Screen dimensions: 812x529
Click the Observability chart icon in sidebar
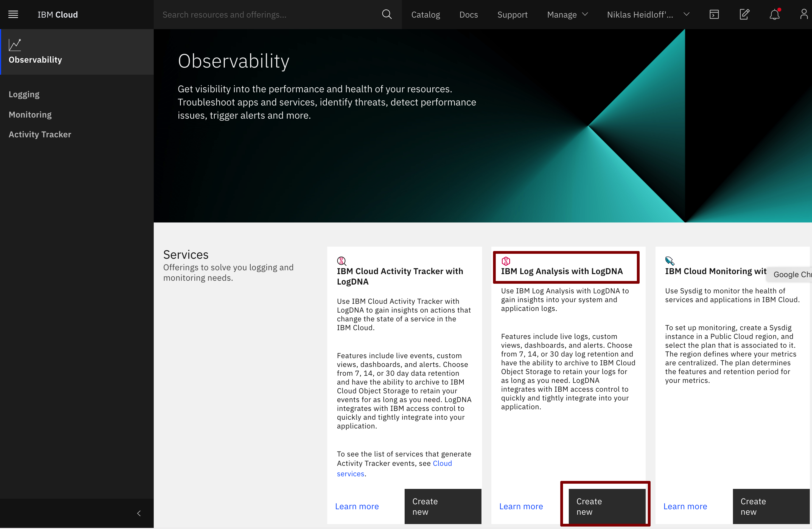click(x=15, y=45)
